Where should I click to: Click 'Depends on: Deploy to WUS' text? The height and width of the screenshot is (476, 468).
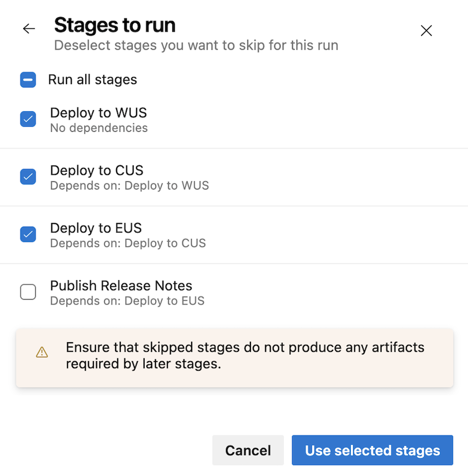pos(129,185)
